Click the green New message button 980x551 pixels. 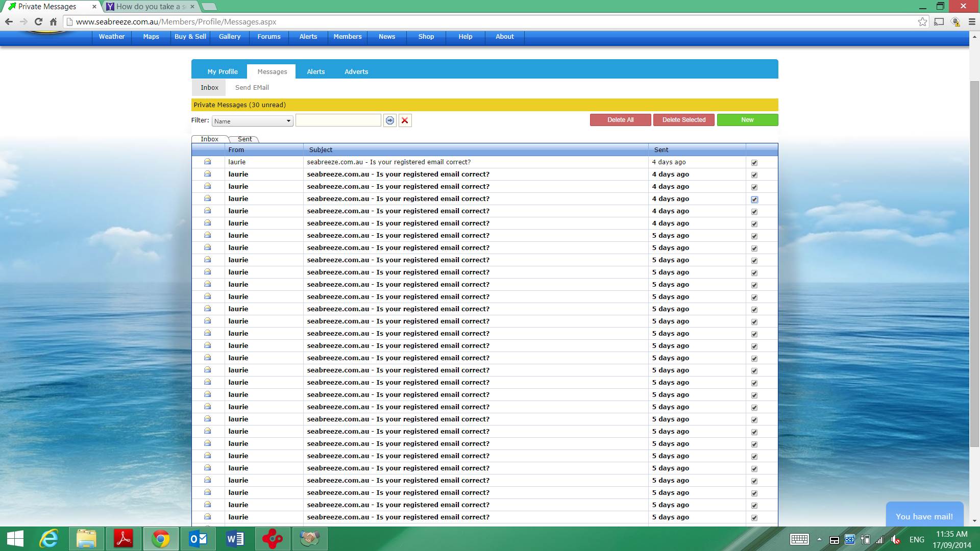pyautogui.click(x=747, y=120)
